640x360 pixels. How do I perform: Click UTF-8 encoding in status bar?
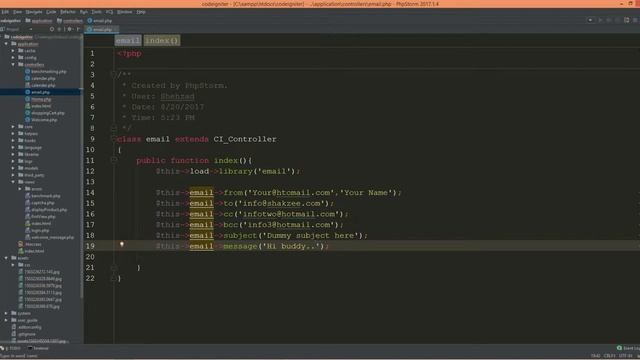(625, 356)
